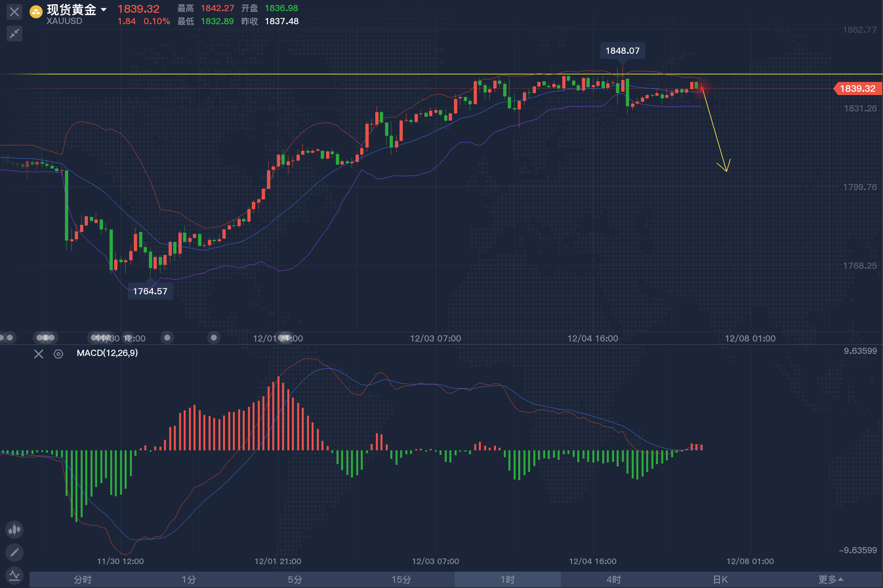Screen dimensions: 883x588
Task: Select the 1分 timeframe
Action: tap(189, 579)
